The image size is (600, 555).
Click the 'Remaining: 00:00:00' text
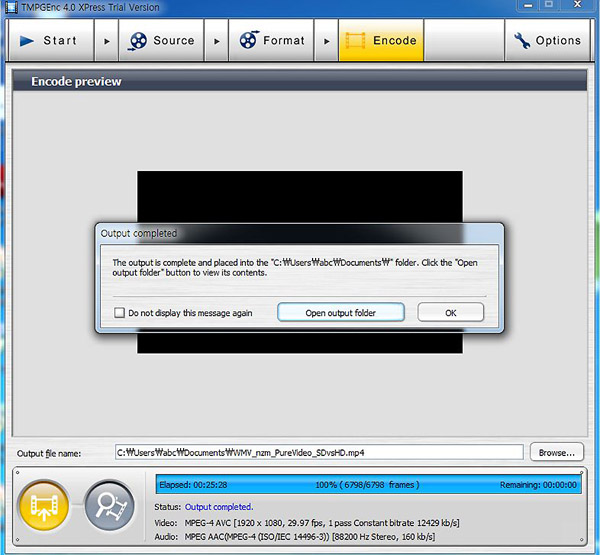[x=538, y=485]
